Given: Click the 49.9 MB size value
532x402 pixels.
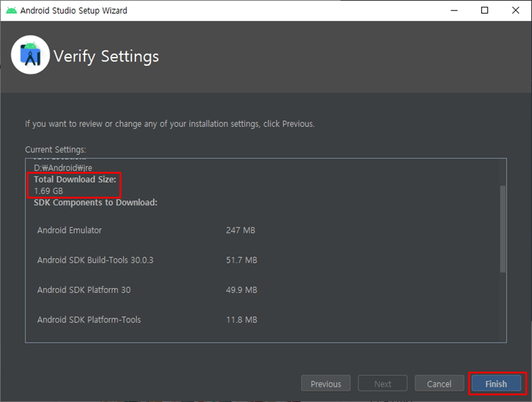Looking at the screenshot, I should coord(241,290).
